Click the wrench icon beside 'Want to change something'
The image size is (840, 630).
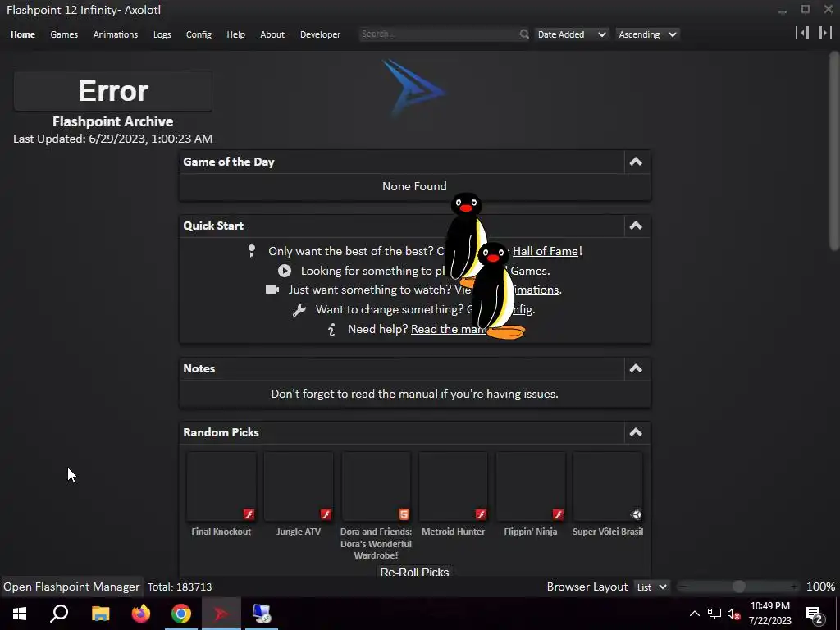[299, 309]
